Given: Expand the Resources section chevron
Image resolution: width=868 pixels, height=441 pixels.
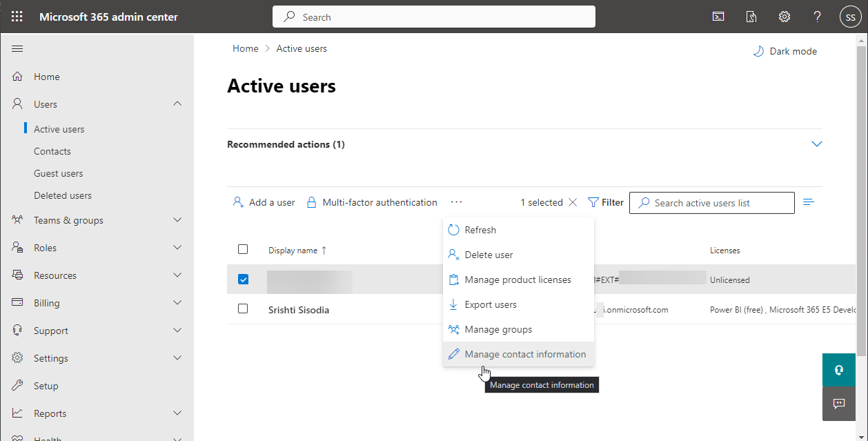Looking at the screenshot, I should click(177, 275).
